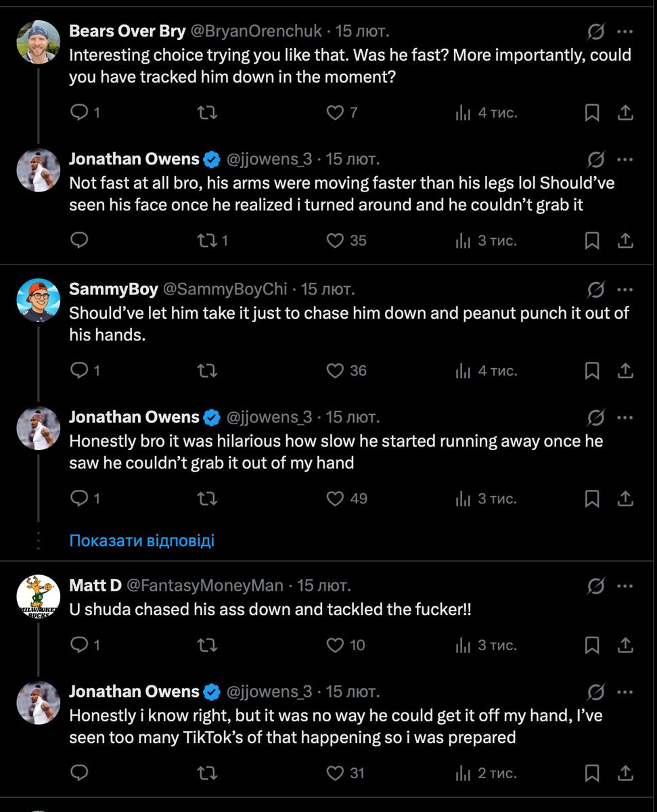Like Jonathan Owens' 'Not fast at all' reply
The height and width of the screenshot is (812, 657).
coord(336,240)
